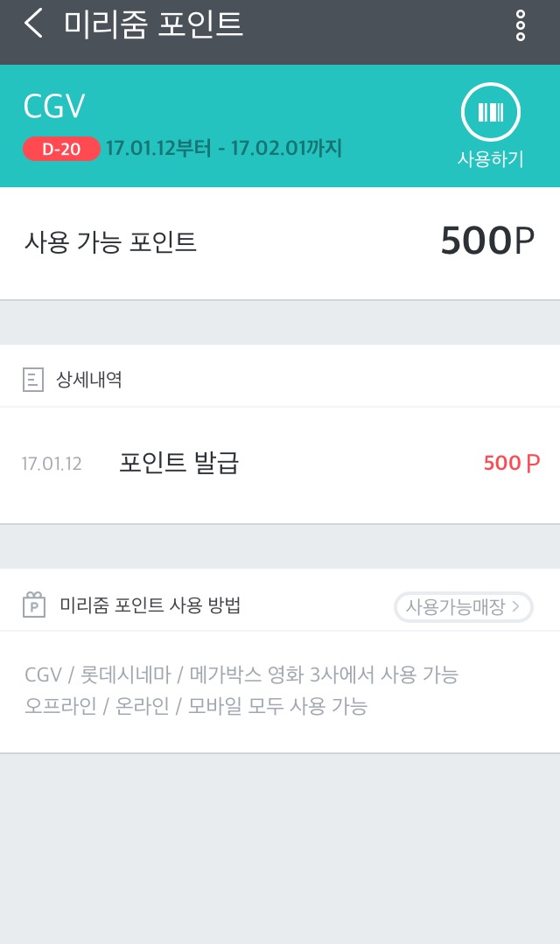Tap the back arrow in header
560x944 pixels.
click(33, 24)
